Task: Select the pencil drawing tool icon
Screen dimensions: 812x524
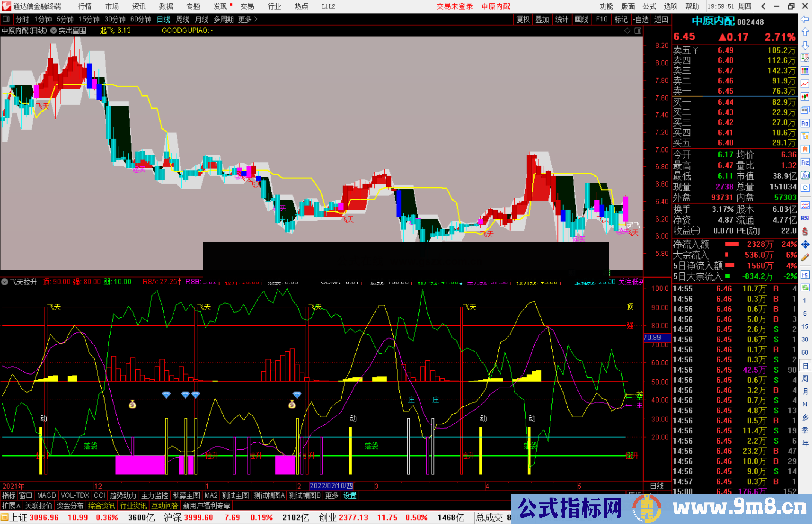Action: click(x=805, y=257)
